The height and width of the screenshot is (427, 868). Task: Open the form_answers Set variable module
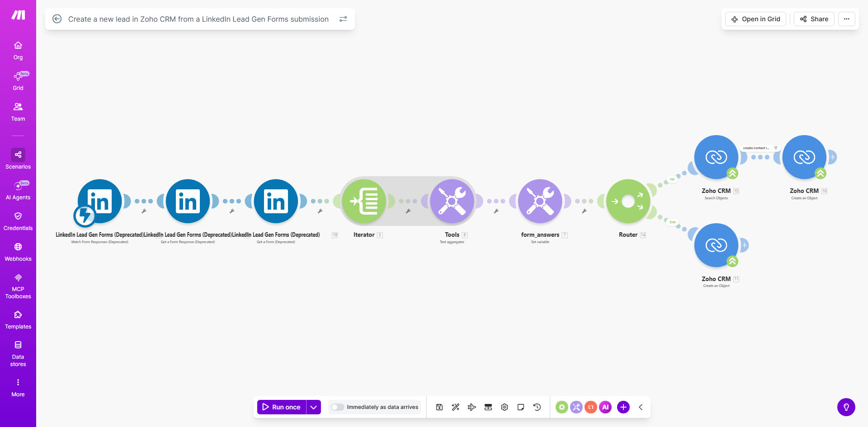(540, 201)
